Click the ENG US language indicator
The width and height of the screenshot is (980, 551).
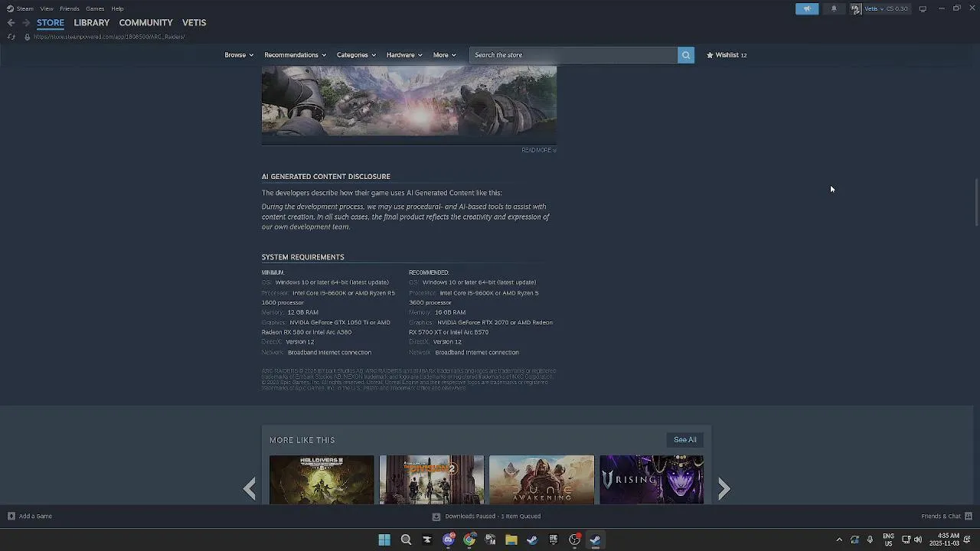coord(888,540)
